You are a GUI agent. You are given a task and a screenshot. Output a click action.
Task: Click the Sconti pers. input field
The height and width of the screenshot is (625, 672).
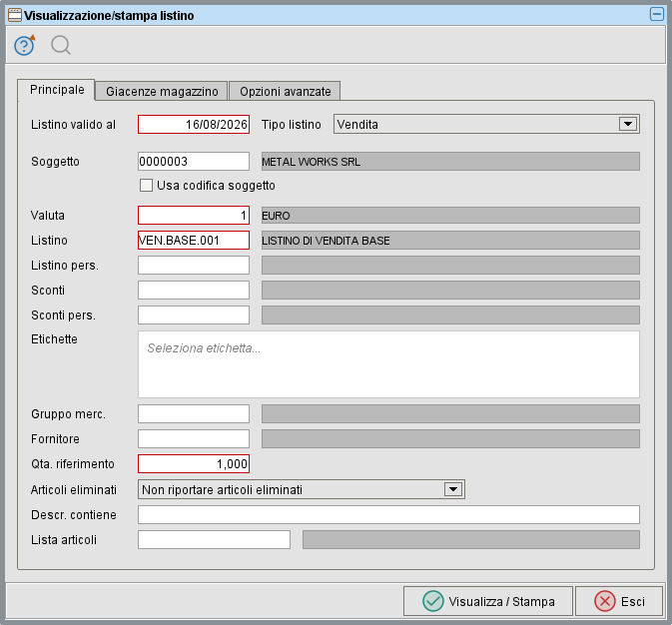194,315
